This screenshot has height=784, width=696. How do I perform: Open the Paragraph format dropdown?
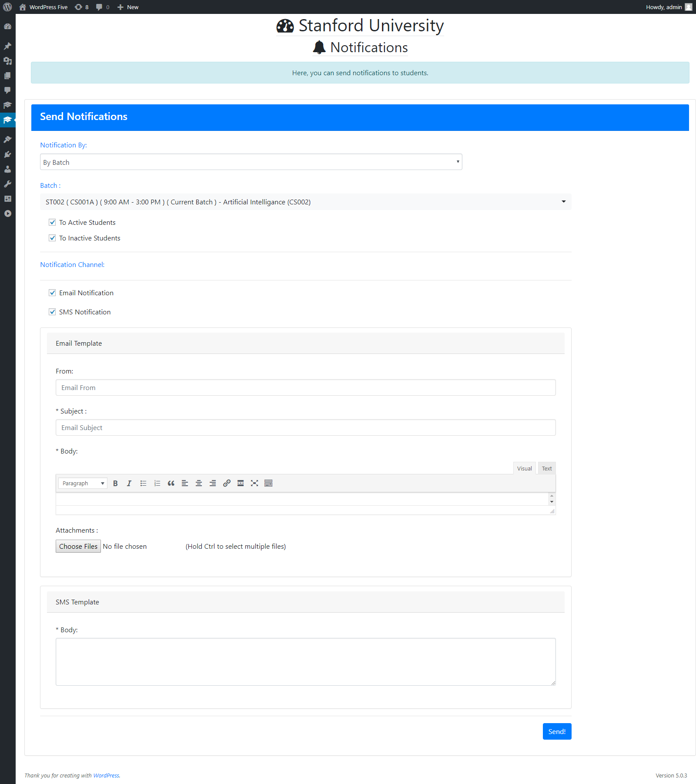click(x=83, y=483)
